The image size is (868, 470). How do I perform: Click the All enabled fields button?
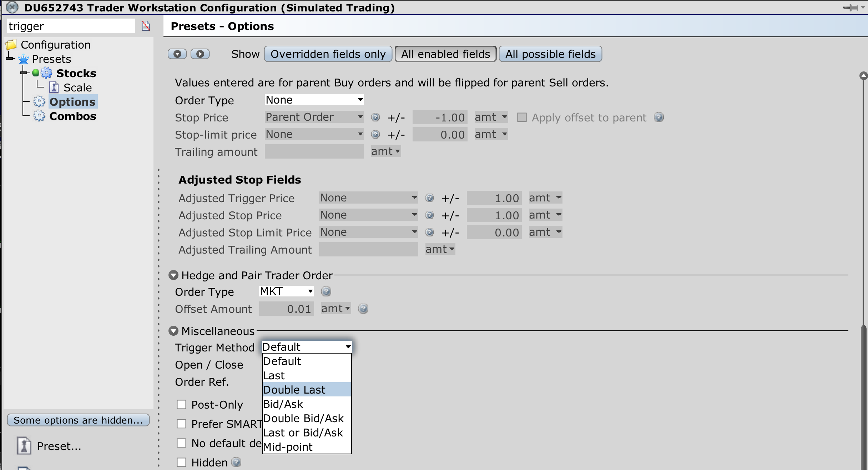445,54
